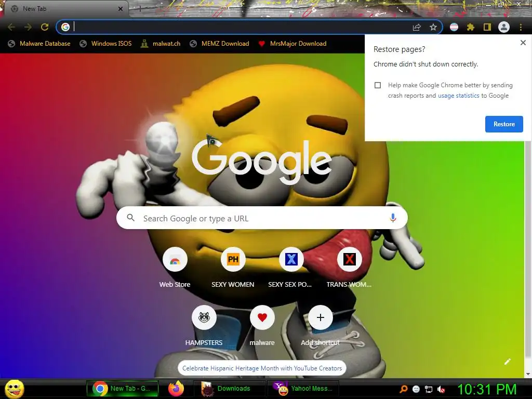Viewport: 532px width, 399px height.
Task: Open the Malware Database bookmark
Action: [x=39, y=44]
